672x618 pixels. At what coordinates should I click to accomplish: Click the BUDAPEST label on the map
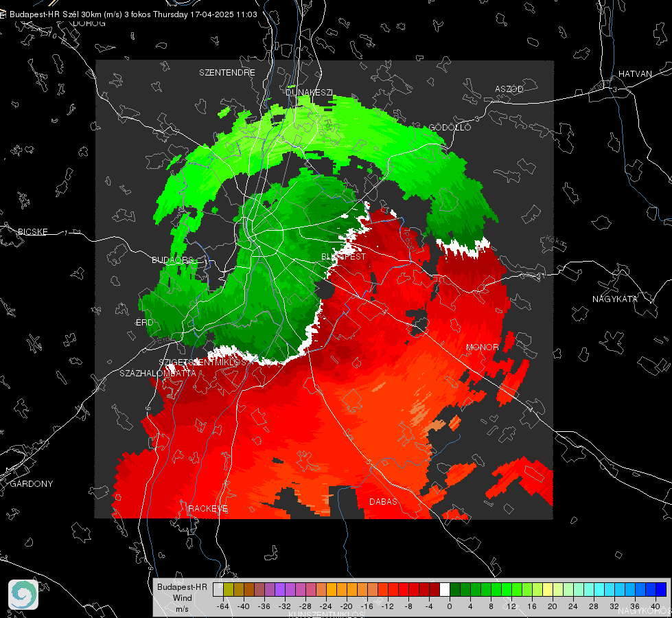344,256
